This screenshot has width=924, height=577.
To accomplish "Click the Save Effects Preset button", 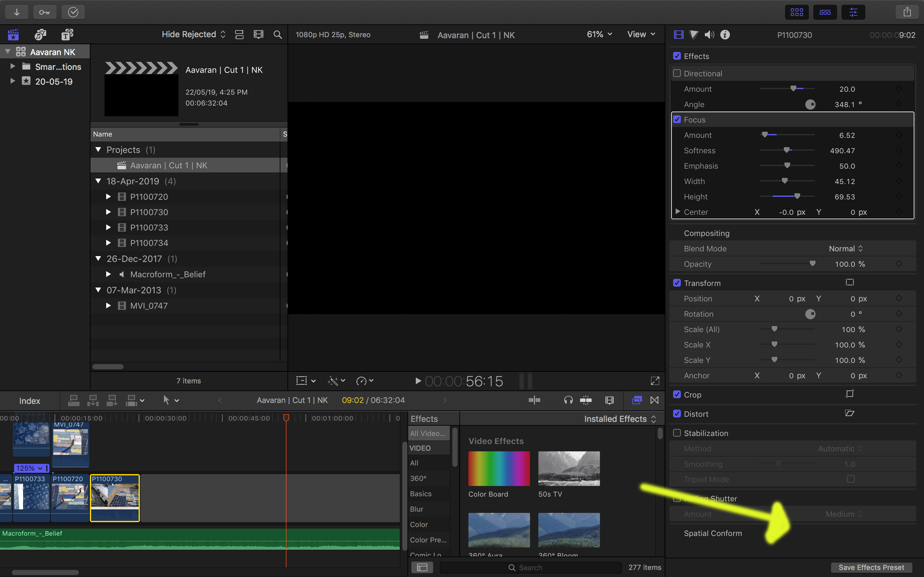I will [x=871, y=567].
